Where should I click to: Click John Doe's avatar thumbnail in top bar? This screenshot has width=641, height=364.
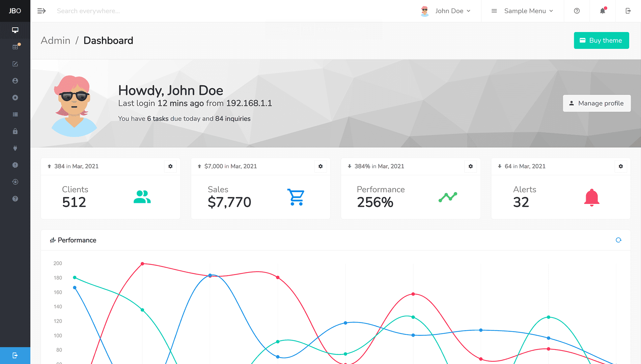click(424, 11)
